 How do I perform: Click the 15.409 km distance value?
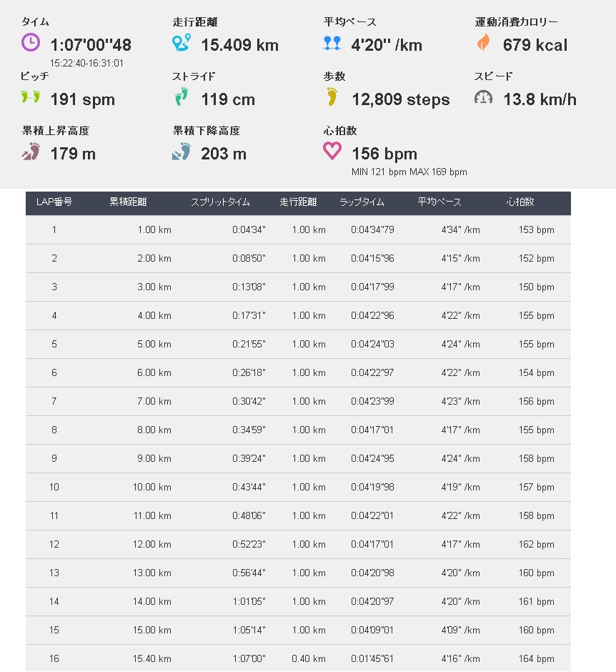click(x=240, y=45)
